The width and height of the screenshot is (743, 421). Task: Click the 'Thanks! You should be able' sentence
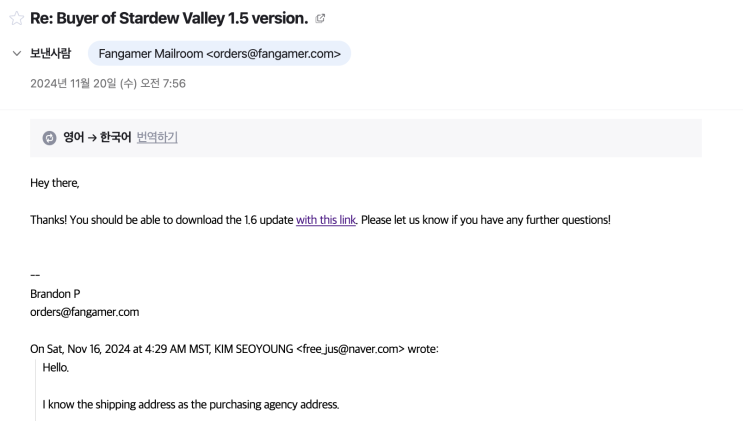[x=160, y=219]
